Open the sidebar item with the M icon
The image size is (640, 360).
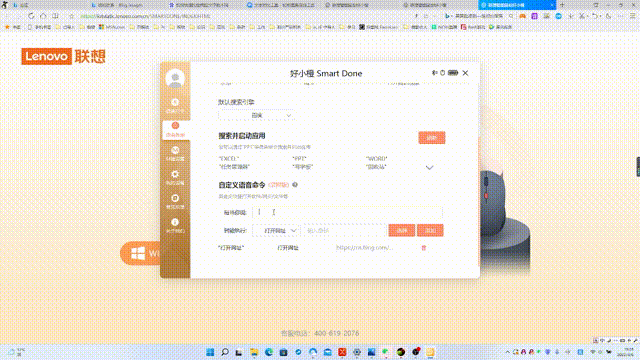(175, 153)
